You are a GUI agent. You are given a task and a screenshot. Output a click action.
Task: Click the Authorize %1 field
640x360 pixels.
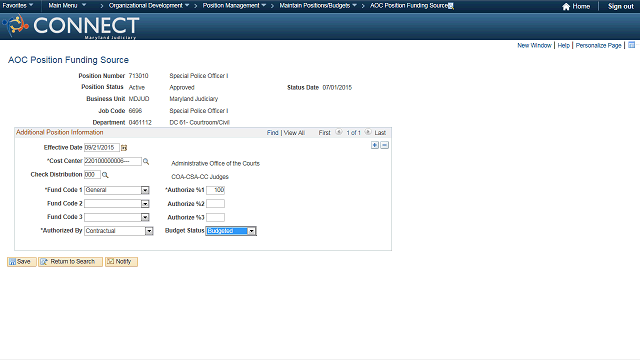(216, 190)
